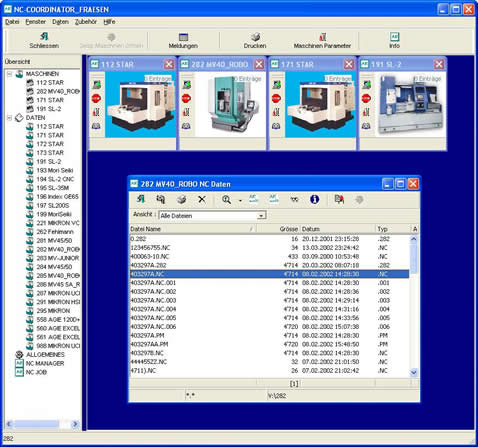The height and width of the screenshot is (447, 478).
Task: Open Maschinen Parameter from the toolbar
Action: (x=322, y=40)
